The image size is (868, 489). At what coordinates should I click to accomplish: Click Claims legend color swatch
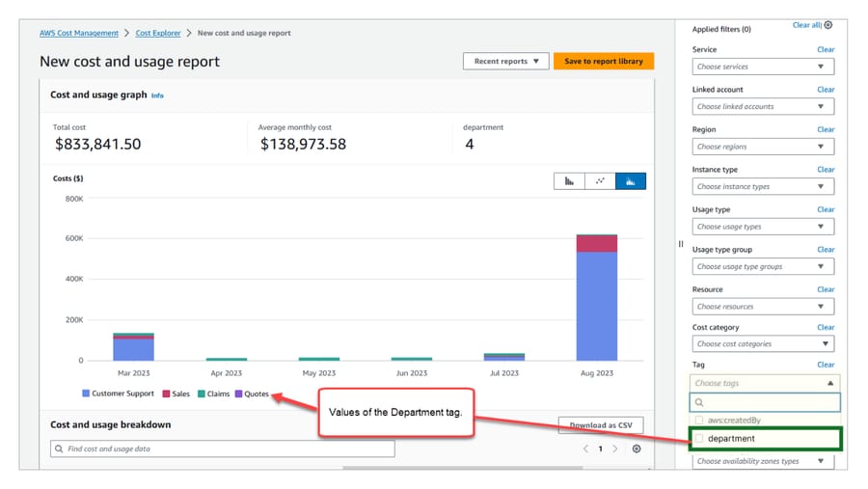point(202,394)
